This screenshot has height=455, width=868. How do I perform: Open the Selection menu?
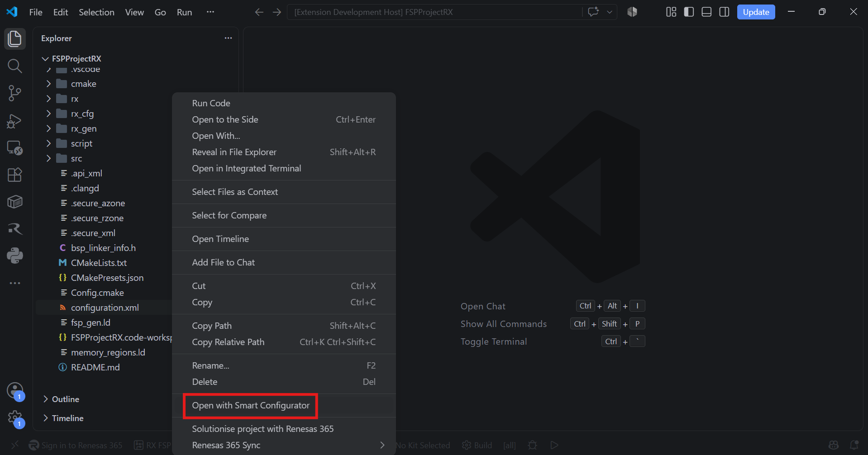96,12
